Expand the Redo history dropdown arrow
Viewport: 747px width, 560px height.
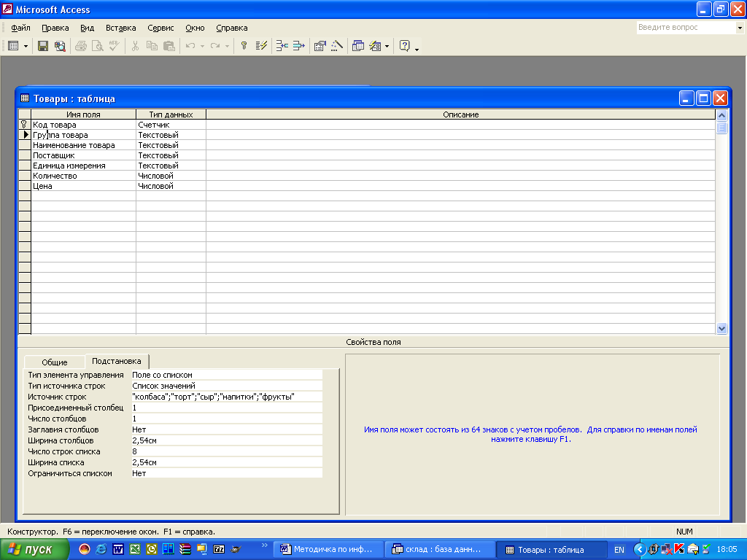(228, 46)
